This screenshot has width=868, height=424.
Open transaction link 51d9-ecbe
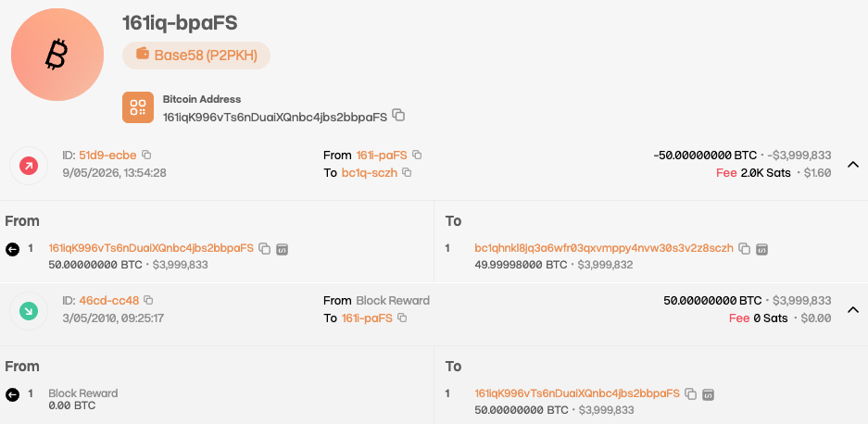point(107,155)
